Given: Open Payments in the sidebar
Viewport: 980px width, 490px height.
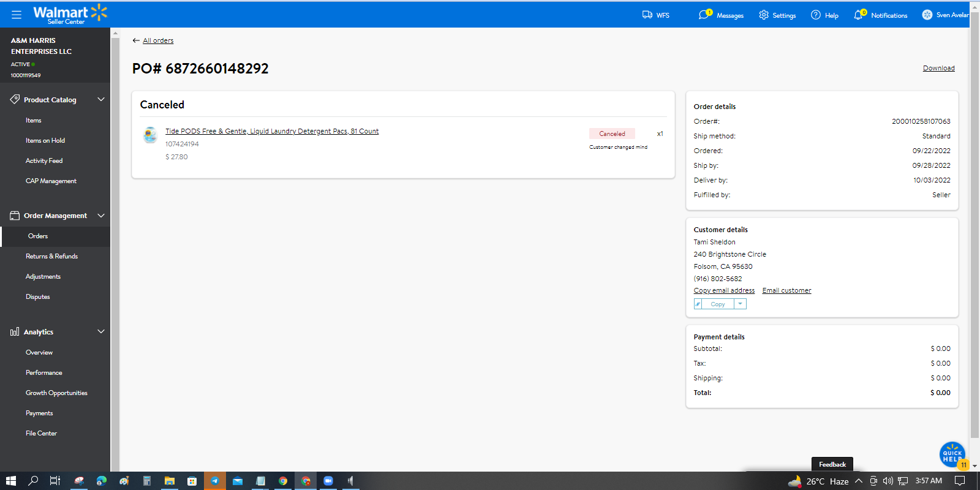Looking at the screenshot, I should [39, 413].
